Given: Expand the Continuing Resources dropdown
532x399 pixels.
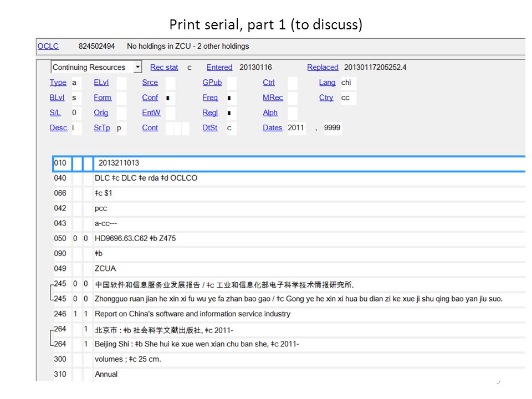Looking at the screenshot, I should pos(137,67).
